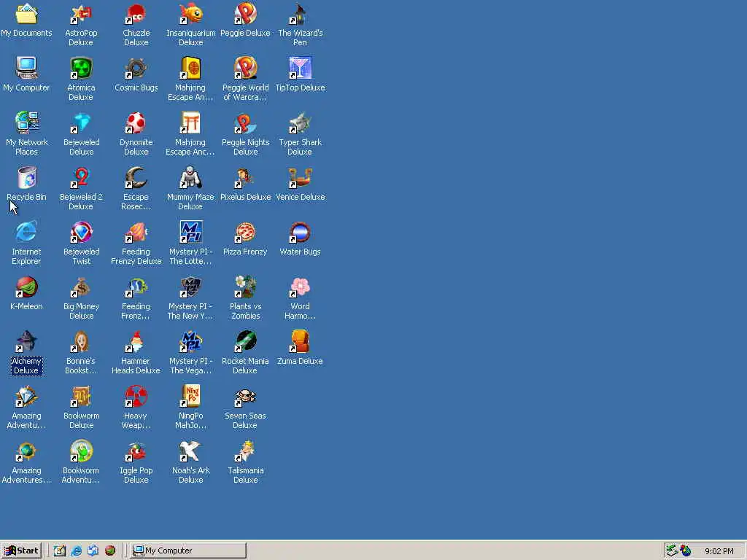Click the Cosmic Bugs shortcut
Screen dimensions: 747x560
(136, 68)
